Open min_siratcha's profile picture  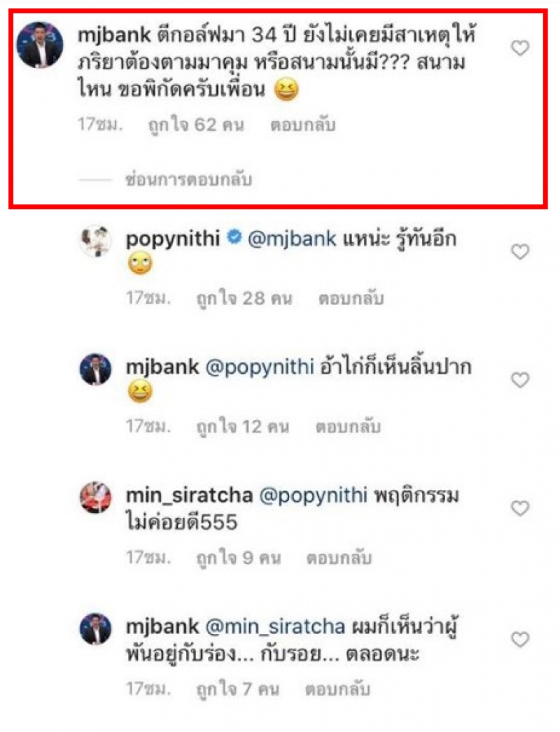click(95, 498)
